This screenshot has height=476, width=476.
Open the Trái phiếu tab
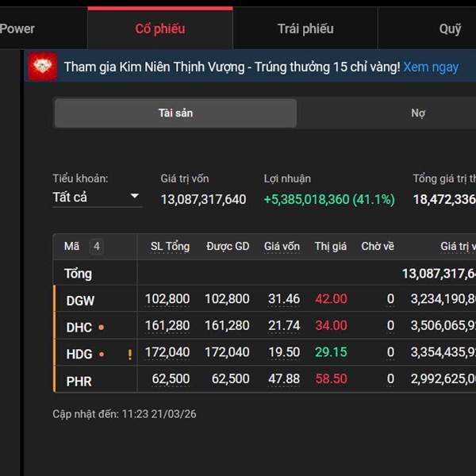point(305,29)
